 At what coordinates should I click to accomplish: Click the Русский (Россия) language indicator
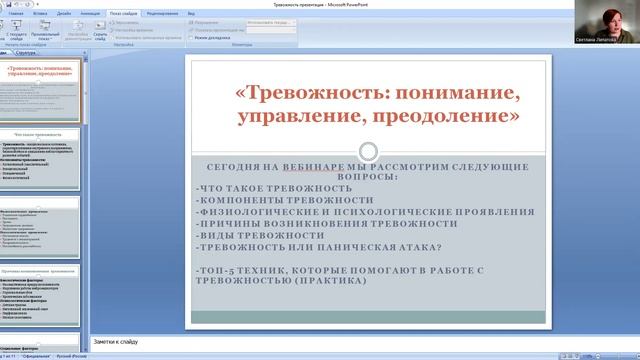71,356
